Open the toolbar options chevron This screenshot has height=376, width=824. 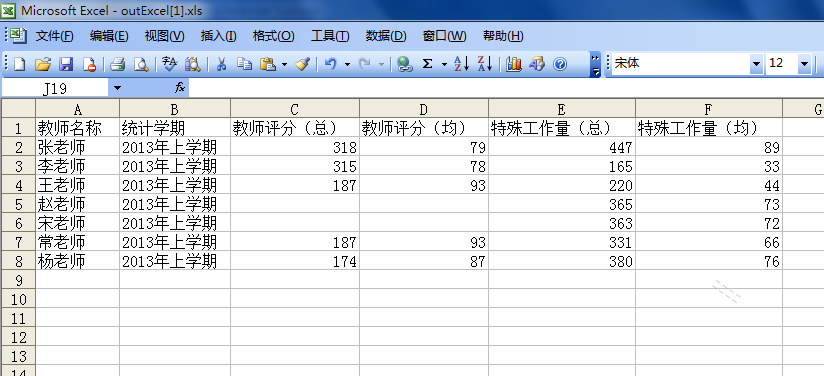coord(595,65)
